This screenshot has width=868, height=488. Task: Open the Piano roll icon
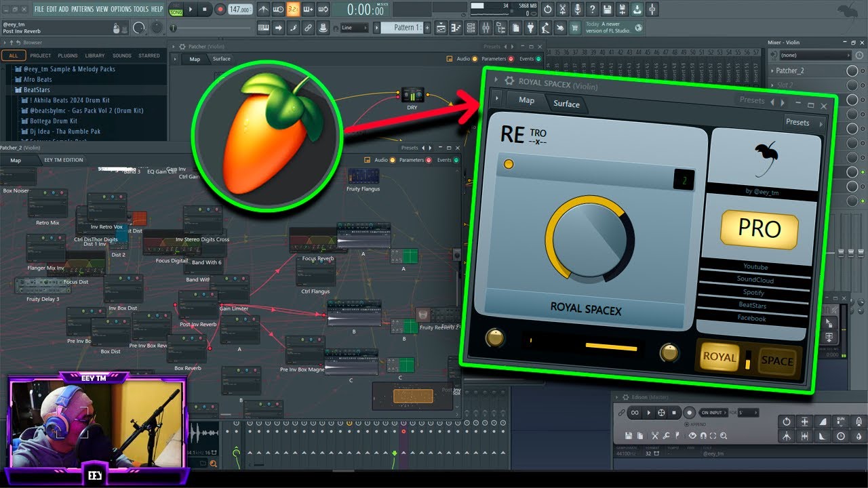click(x=456, y=28)
